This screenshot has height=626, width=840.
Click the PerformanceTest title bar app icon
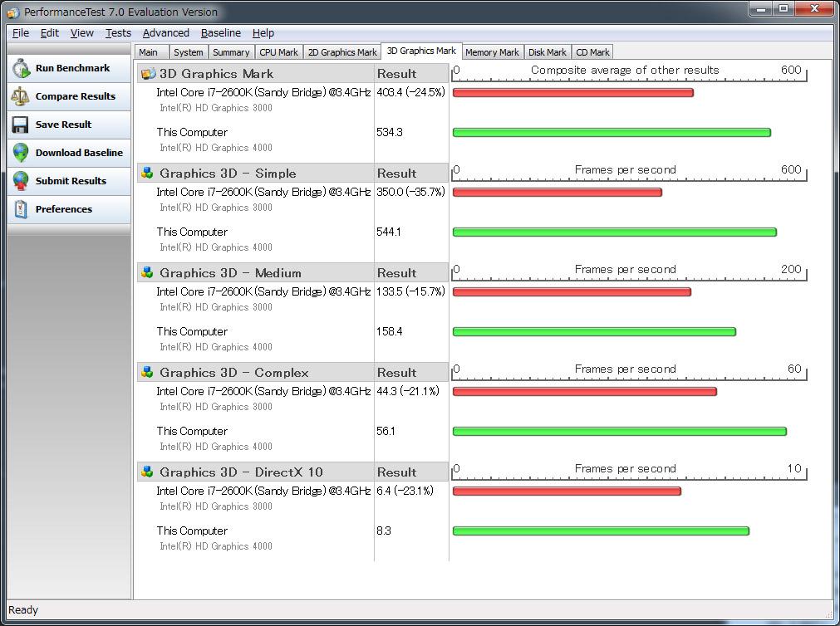click(13, 12)
